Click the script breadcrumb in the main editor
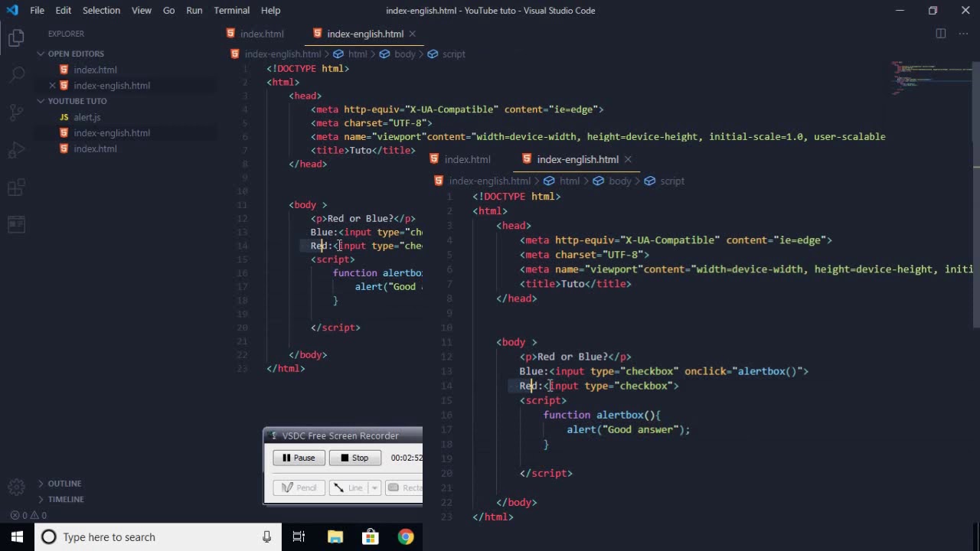The height and width of the screenshot is (551, 980). 453,54
